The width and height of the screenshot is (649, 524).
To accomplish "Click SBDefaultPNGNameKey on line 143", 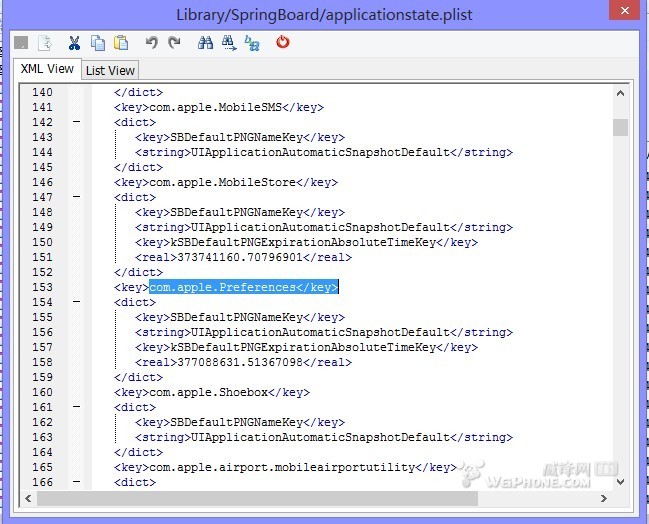I will (x=236, y=137).
